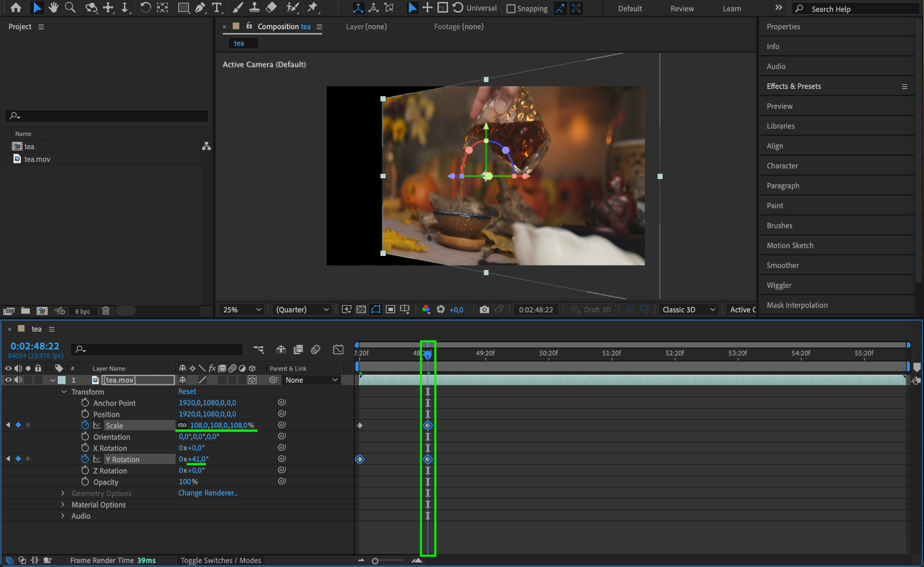Image resolution: width=924 pixels, height=567 pixels.
Task: Delete selected item with trash icon
Action: coord(106,311)
